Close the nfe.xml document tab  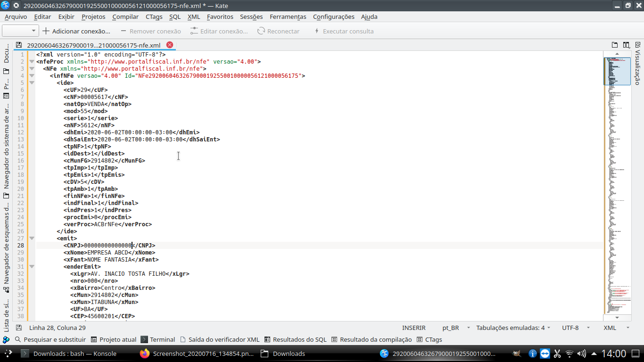click(170, 45)
